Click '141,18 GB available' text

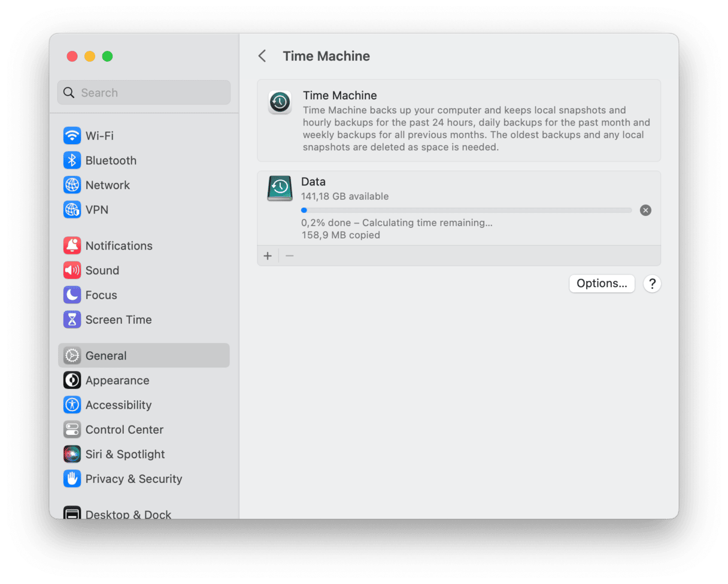[345, 196]
